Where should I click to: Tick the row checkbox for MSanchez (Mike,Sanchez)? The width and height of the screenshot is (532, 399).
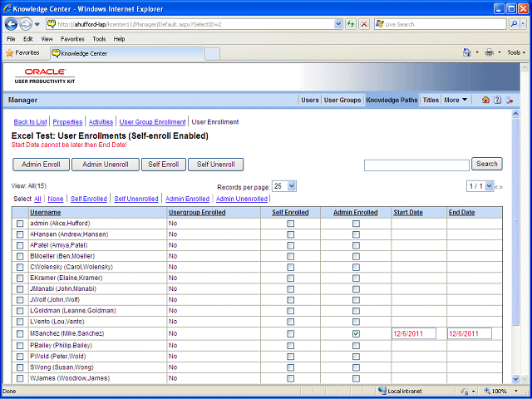(x=20, y=334)
